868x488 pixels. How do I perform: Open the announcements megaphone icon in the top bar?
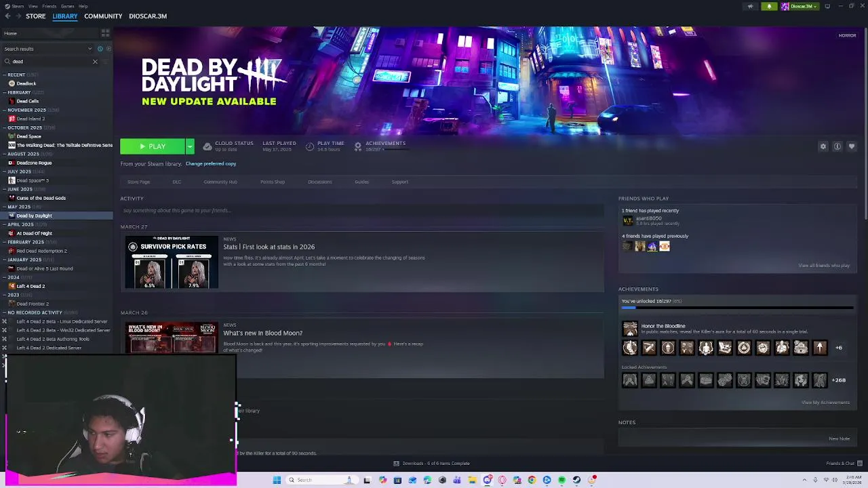(750, 6)
